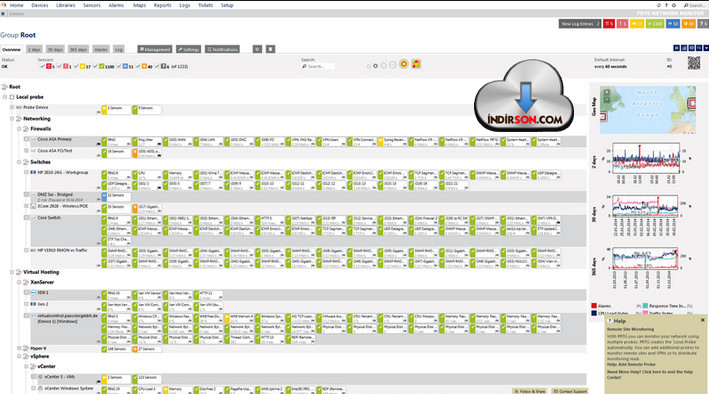This screenshot has height=394, width=709.
Task: Click the Management button
Action: 155,49
